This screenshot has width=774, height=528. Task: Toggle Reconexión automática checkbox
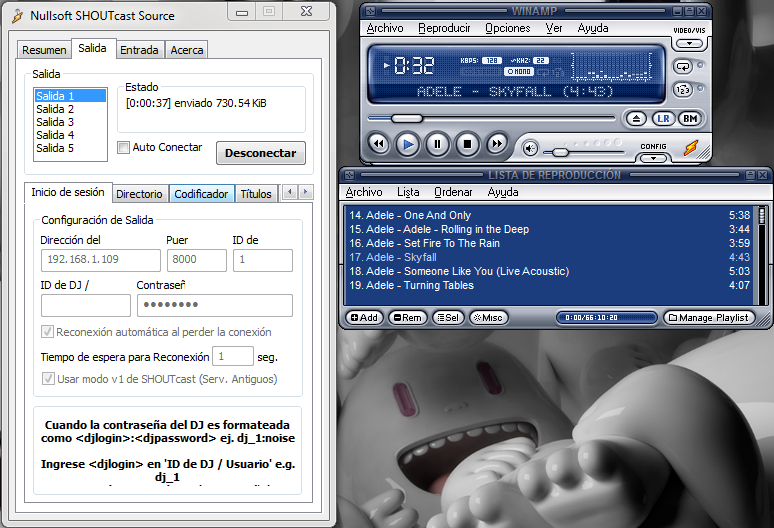pos(47,332)
